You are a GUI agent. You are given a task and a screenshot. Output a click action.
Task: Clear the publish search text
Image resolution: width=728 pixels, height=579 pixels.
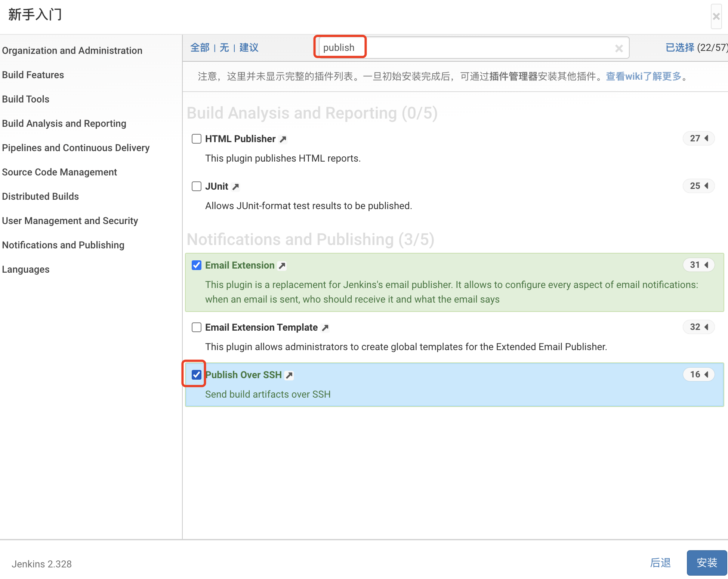619,48
